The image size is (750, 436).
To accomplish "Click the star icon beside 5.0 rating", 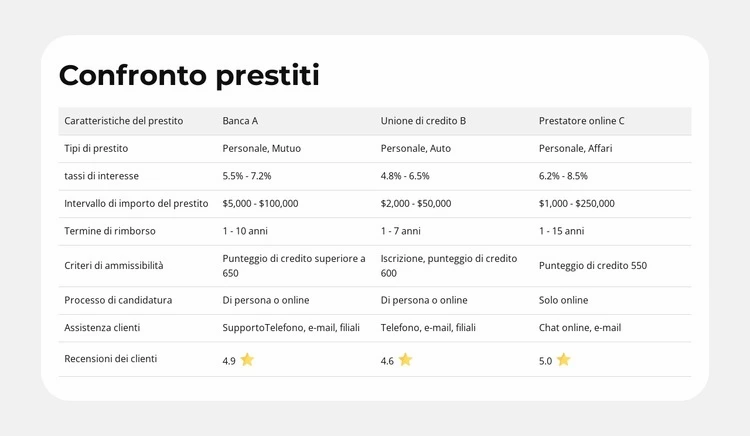I will click(x=563, y=360).
